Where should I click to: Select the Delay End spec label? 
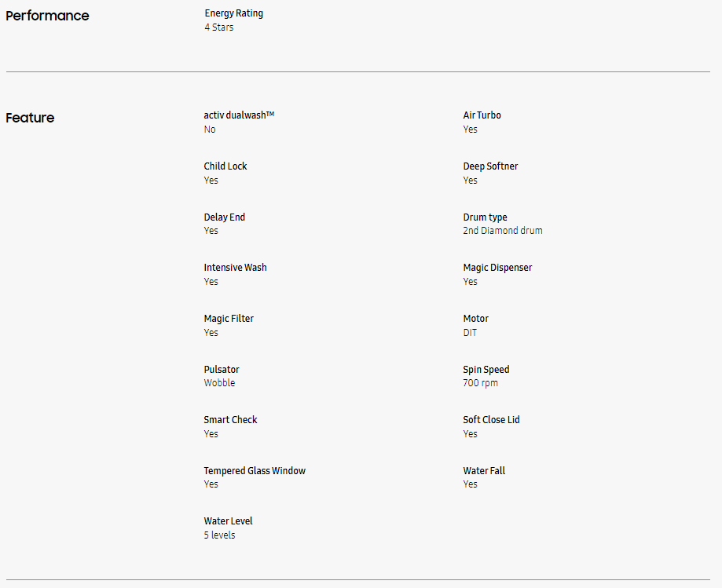225,217
